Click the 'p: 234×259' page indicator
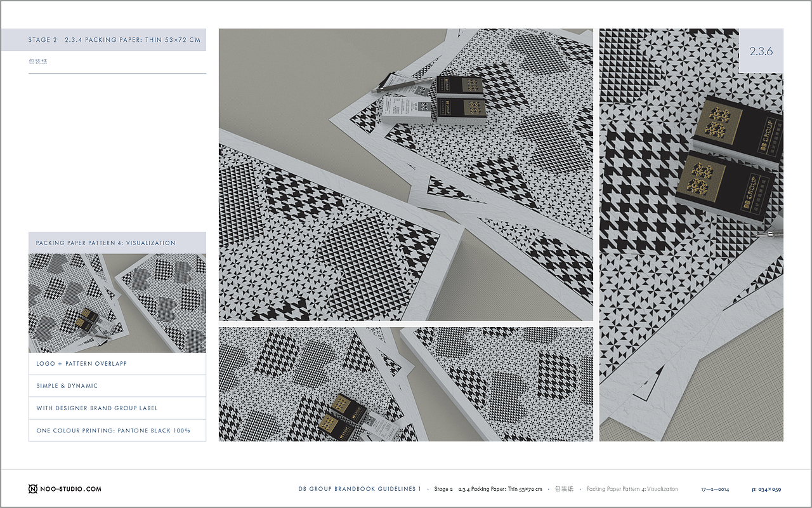Screen dimensions: 812x508 tap(766, 489)
